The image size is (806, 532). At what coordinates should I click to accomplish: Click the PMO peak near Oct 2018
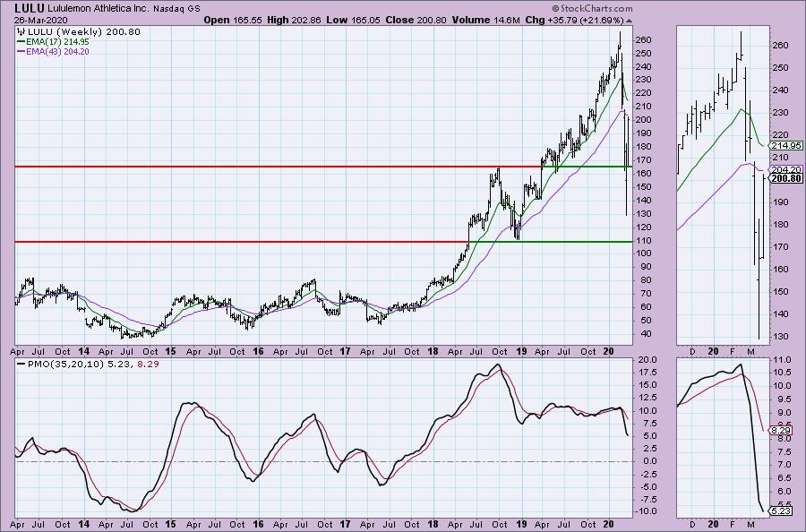(496, 365)
